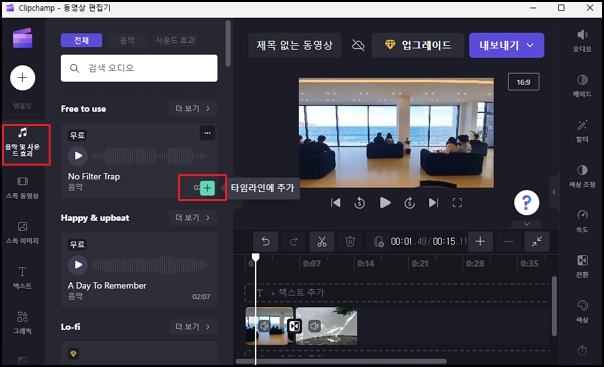Undo the last edit

point(265,242)
